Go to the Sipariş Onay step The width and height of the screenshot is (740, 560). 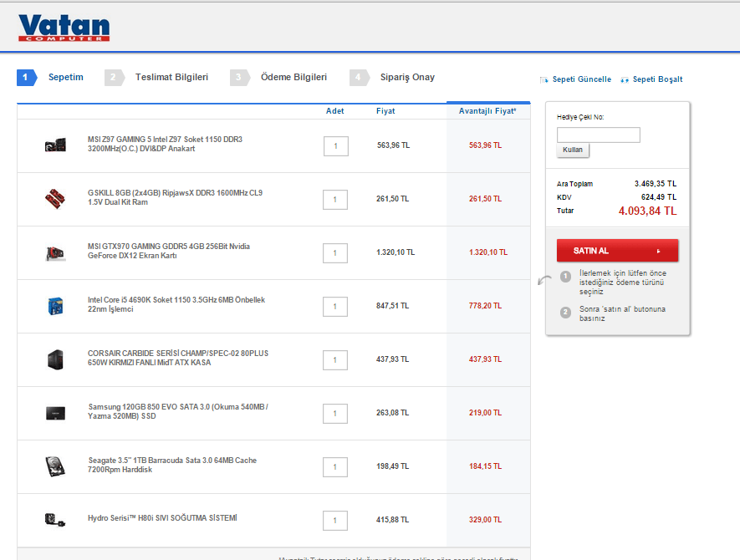click(408, 78)
